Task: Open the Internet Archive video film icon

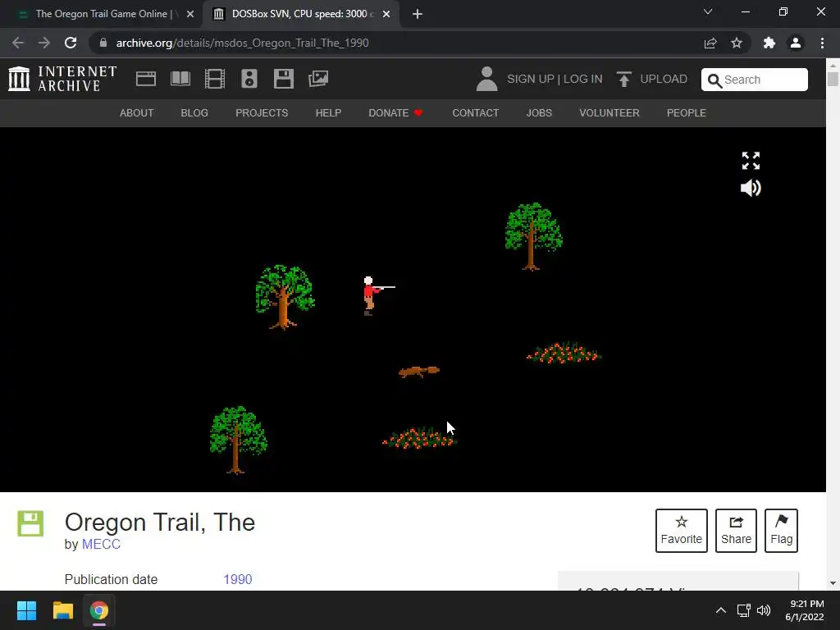Action: click(x=215, y=79)
